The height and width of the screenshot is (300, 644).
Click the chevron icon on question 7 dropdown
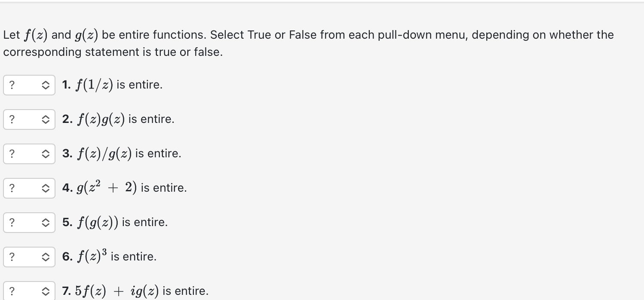(46, 291)
